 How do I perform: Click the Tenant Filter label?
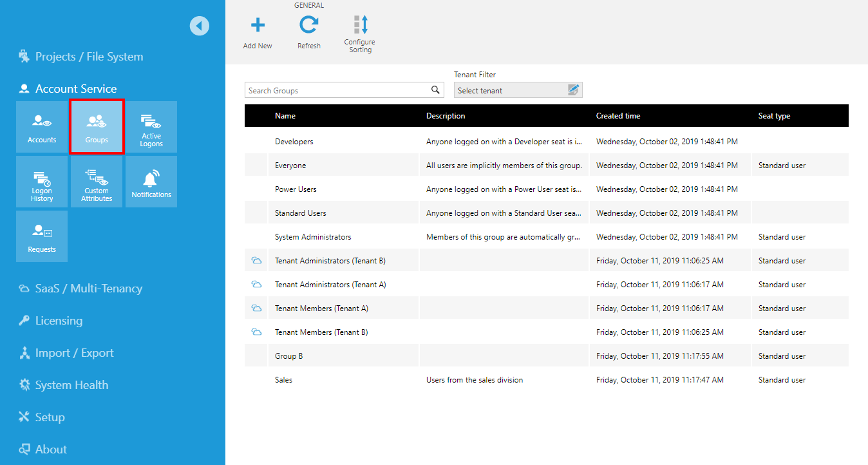point(475,75)
